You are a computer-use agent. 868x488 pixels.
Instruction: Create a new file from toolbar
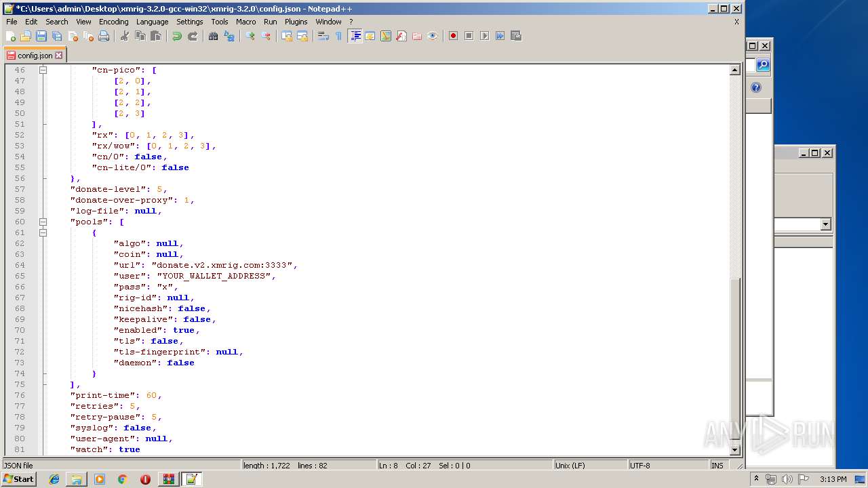point(11,36)
